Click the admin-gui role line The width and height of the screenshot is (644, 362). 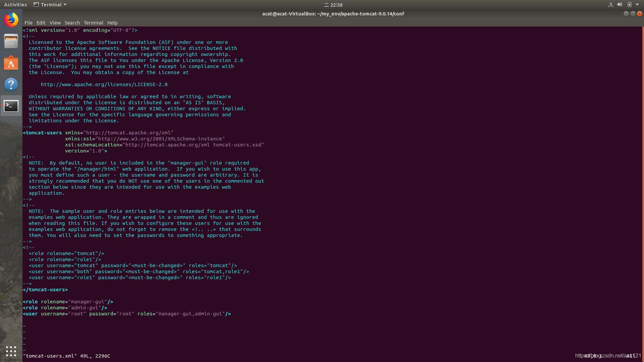(65, 308)
